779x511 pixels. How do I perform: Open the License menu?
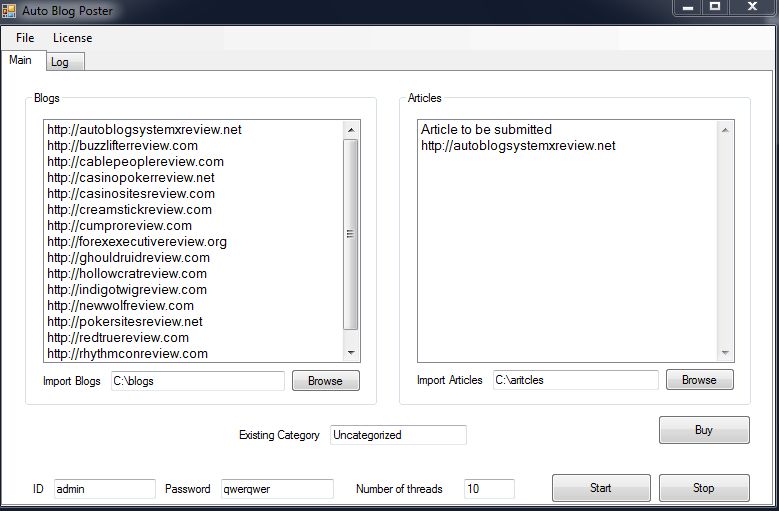pos(73,38)
